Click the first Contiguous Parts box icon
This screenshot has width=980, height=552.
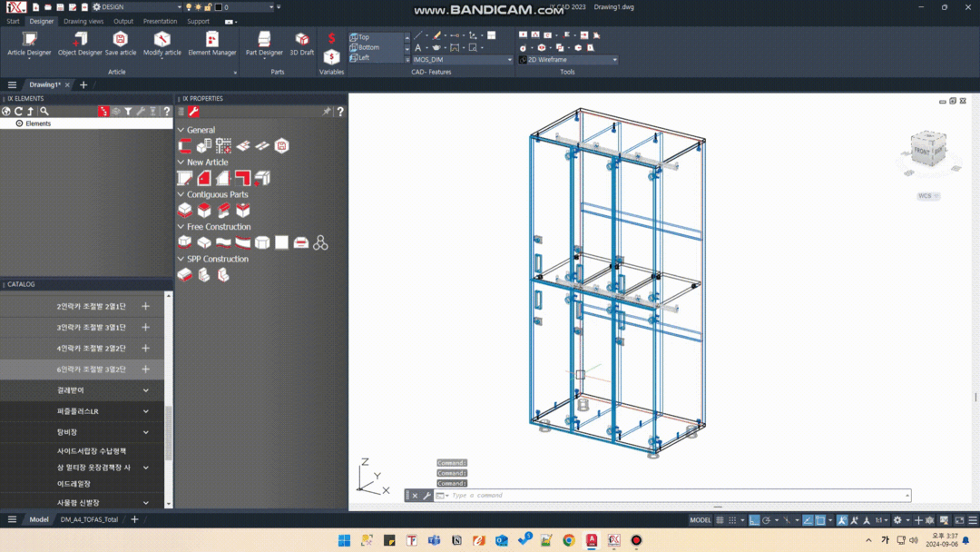[x=184, y=210]
